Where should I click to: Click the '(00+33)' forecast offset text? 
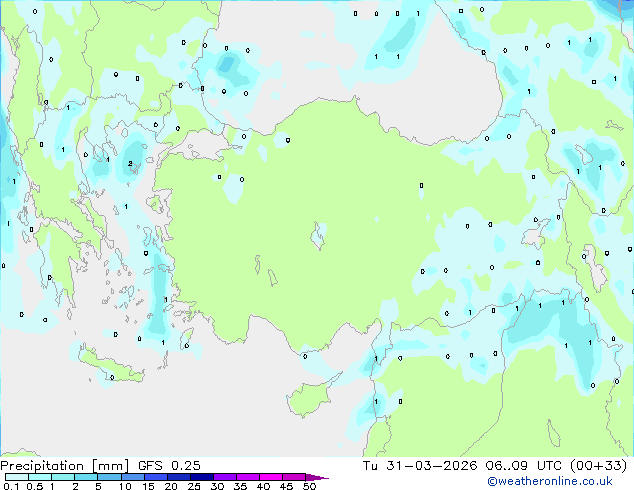[598, 466]
